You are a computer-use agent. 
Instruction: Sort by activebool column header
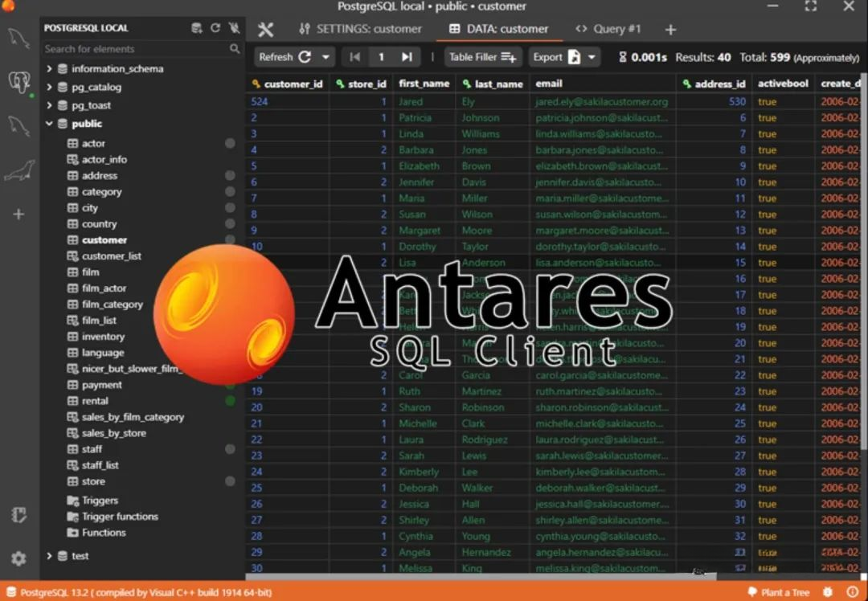[783, 84]
